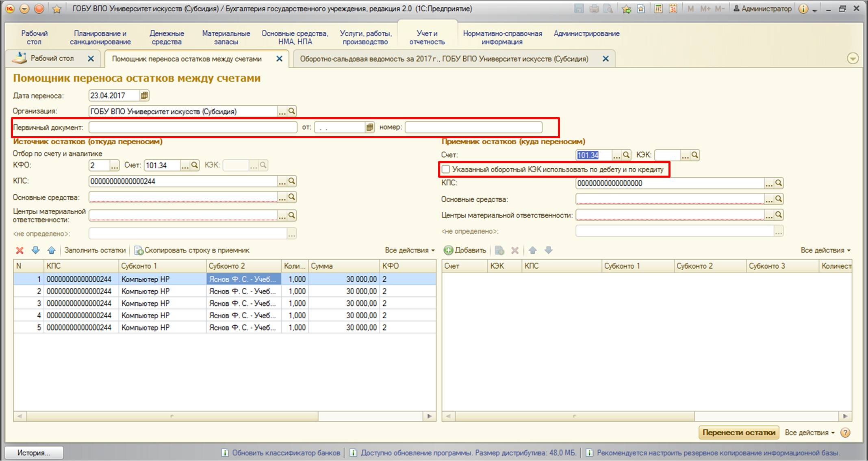The height and width of the screenshot is (461, 868).
Task: Click the red delete row icon in source table
Action: [x=20, y=250]
